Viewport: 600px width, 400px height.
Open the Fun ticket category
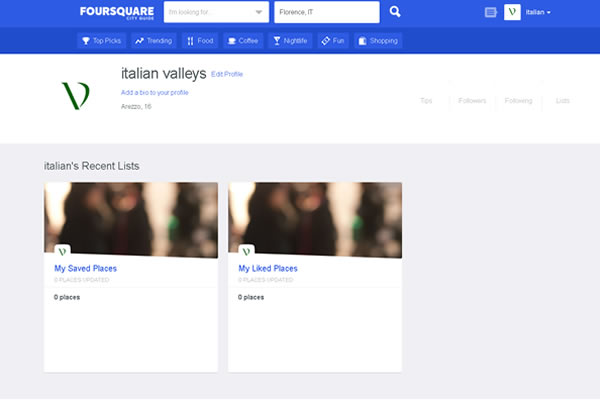(x=333, y=41)
